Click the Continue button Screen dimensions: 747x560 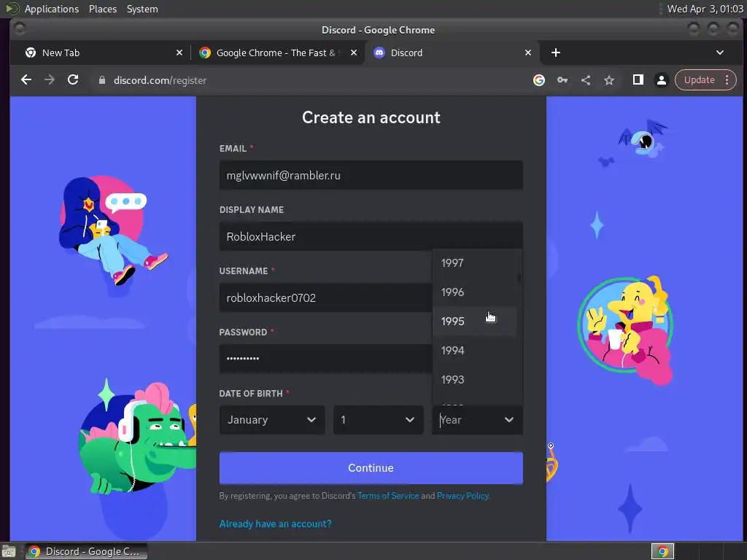371,468
